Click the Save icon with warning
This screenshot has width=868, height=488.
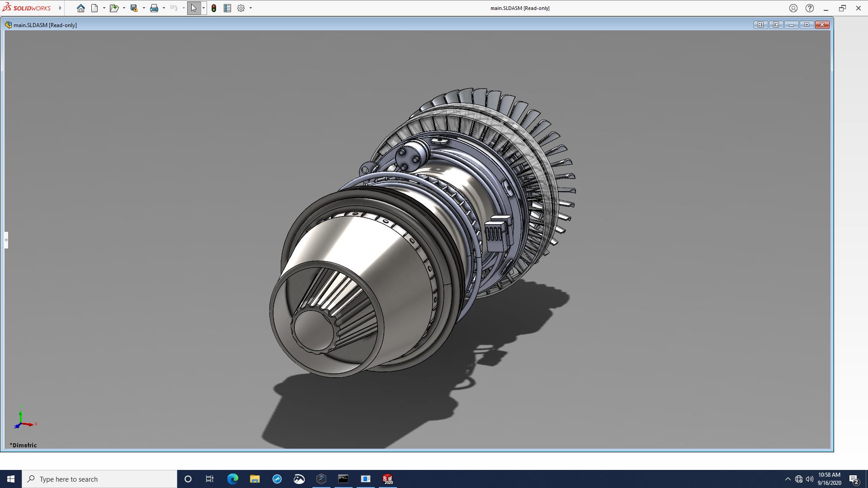(134, 8)
